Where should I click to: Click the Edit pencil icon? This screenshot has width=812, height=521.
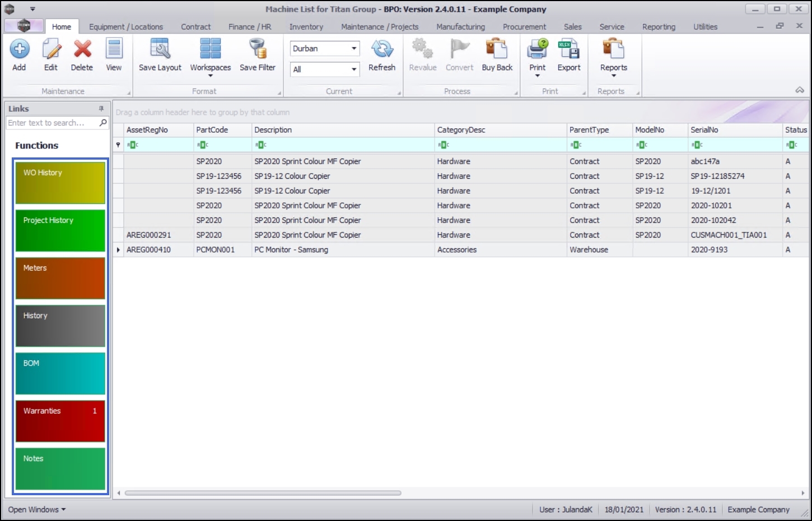coord(51,49)
